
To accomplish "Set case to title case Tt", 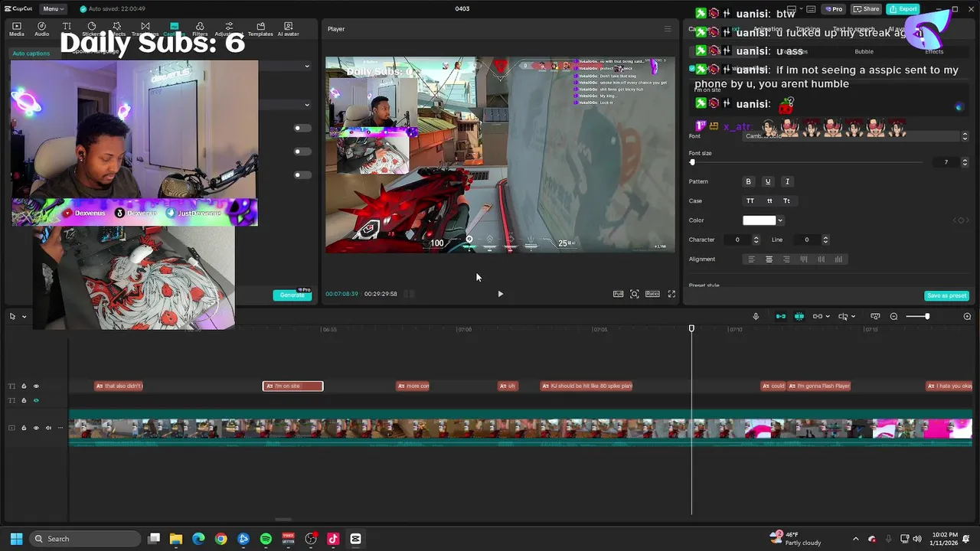I will [786, 201].
